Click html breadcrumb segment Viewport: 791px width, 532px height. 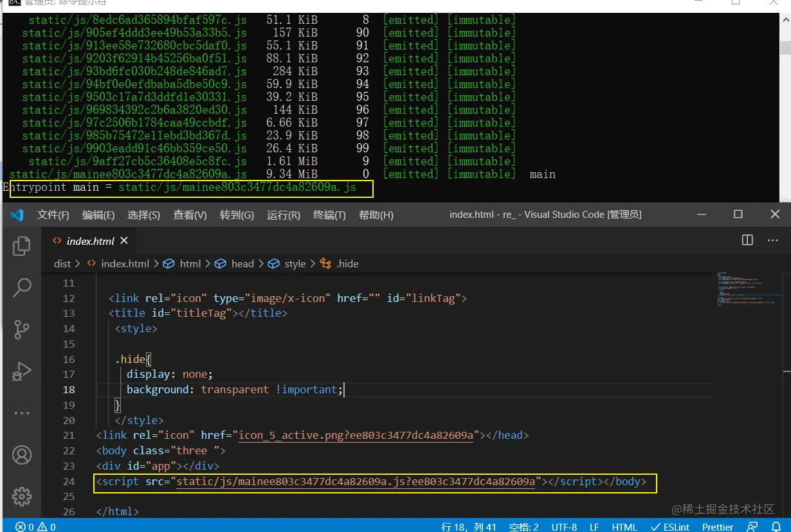pos(190,263)
